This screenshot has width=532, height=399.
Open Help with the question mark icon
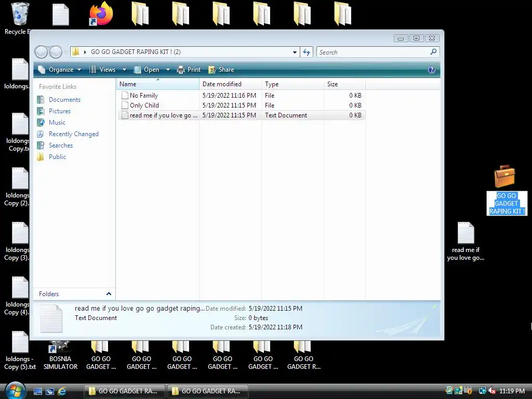point(431,70)
